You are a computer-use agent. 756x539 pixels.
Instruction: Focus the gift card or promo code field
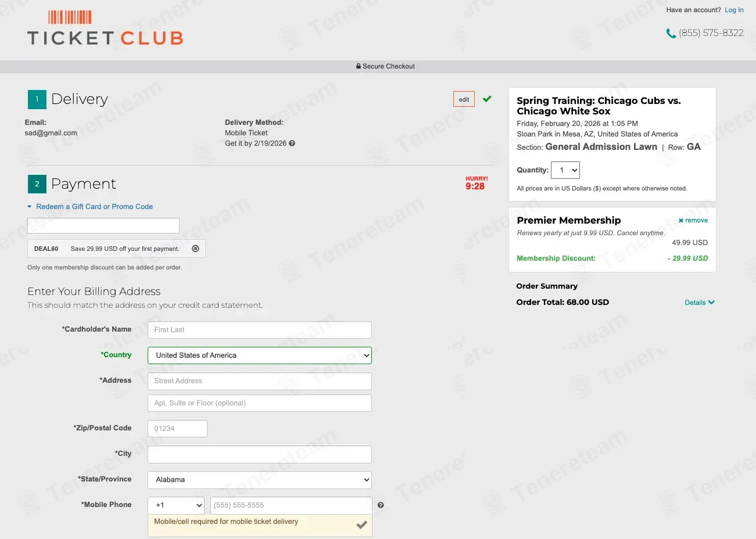tap(103, 226)
